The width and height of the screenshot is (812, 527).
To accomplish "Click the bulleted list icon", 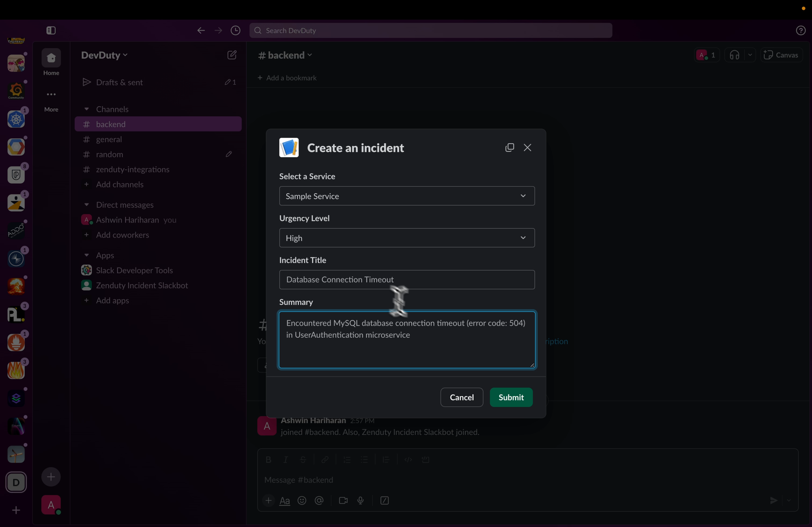I will [364, 460].
